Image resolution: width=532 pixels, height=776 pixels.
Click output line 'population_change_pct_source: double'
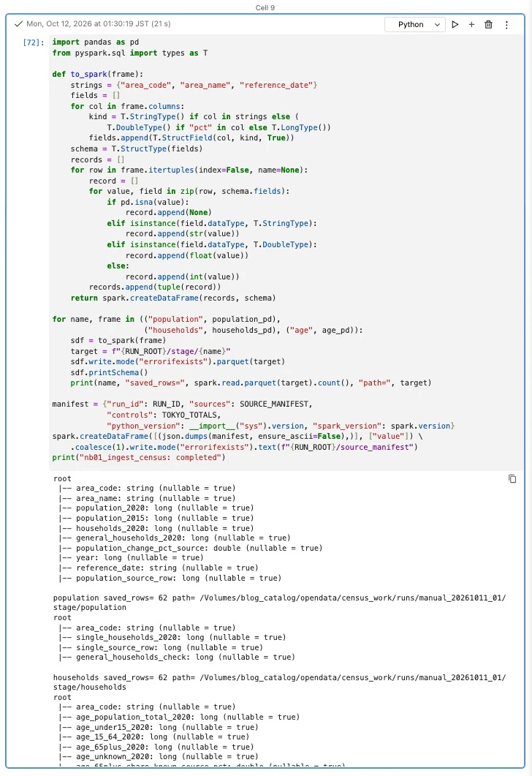190,549
